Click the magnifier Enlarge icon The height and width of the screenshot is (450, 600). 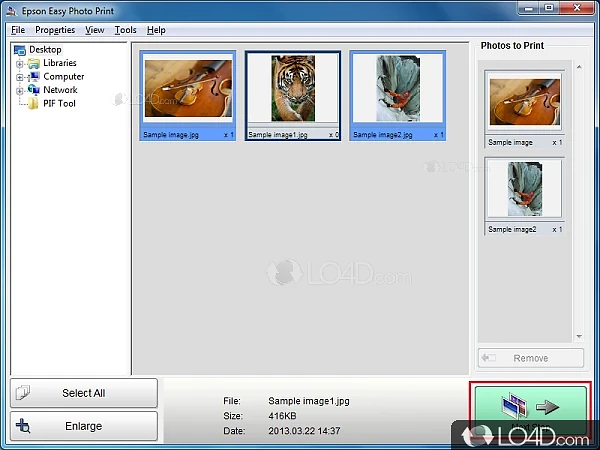point(23,426)
